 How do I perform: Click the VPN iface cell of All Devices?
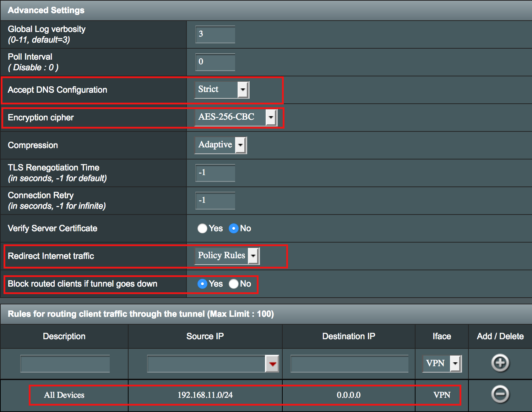442,395
